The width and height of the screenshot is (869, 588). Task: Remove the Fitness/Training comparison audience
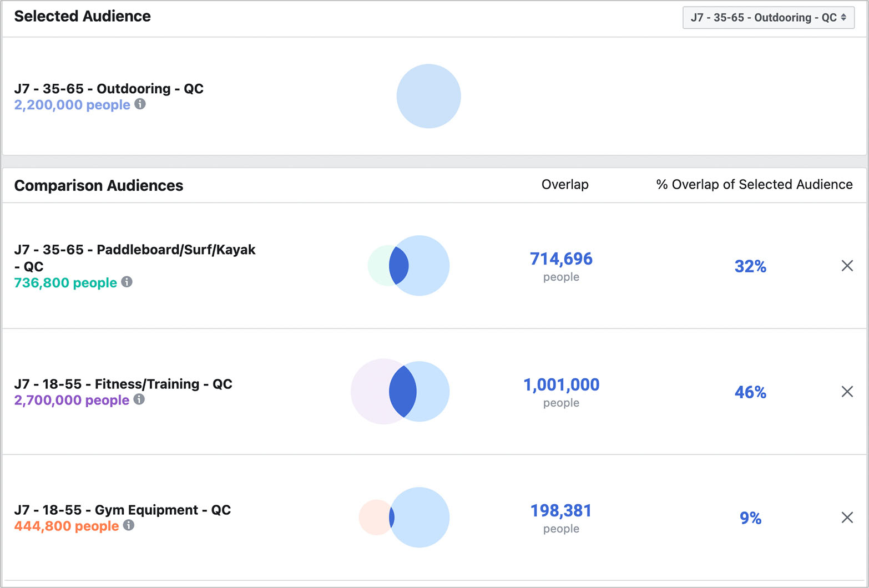(847, 392)
